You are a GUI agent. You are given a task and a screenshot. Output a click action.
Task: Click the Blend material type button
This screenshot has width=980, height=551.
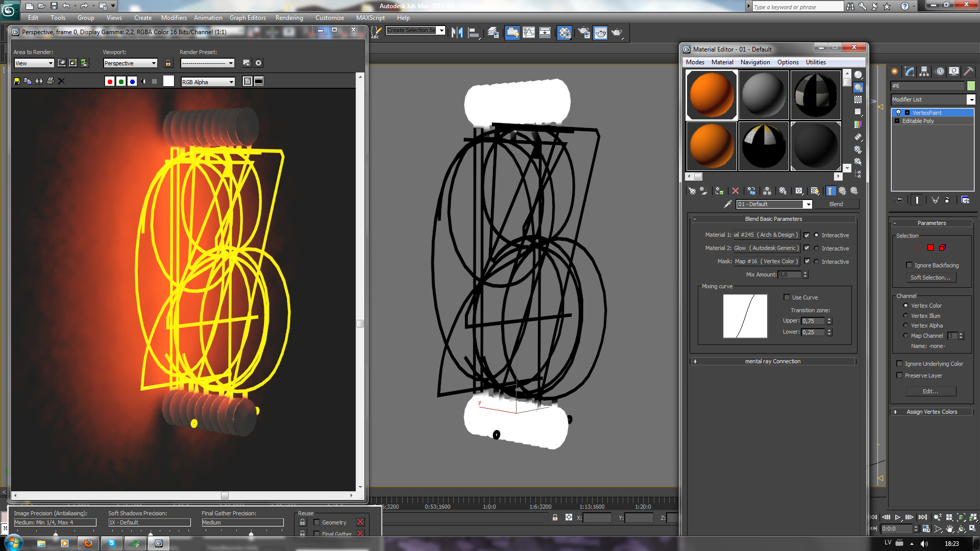click(836, 204)
